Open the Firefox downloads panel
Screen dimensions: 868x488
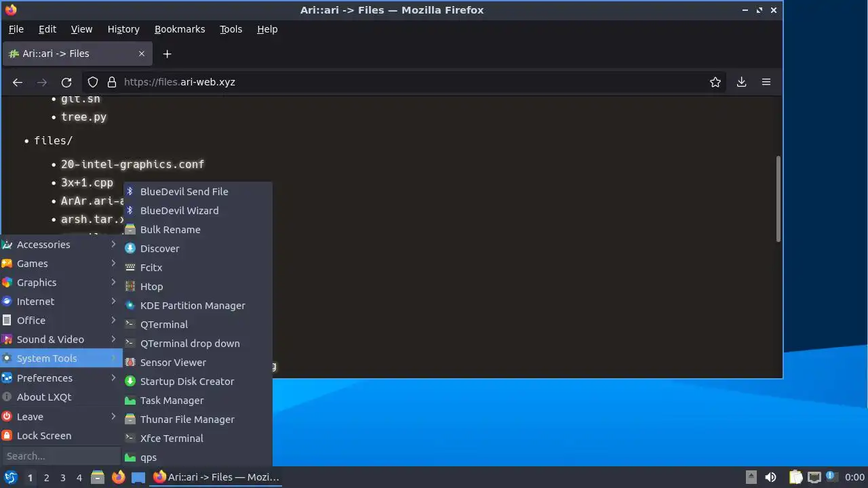coord(741,82)
